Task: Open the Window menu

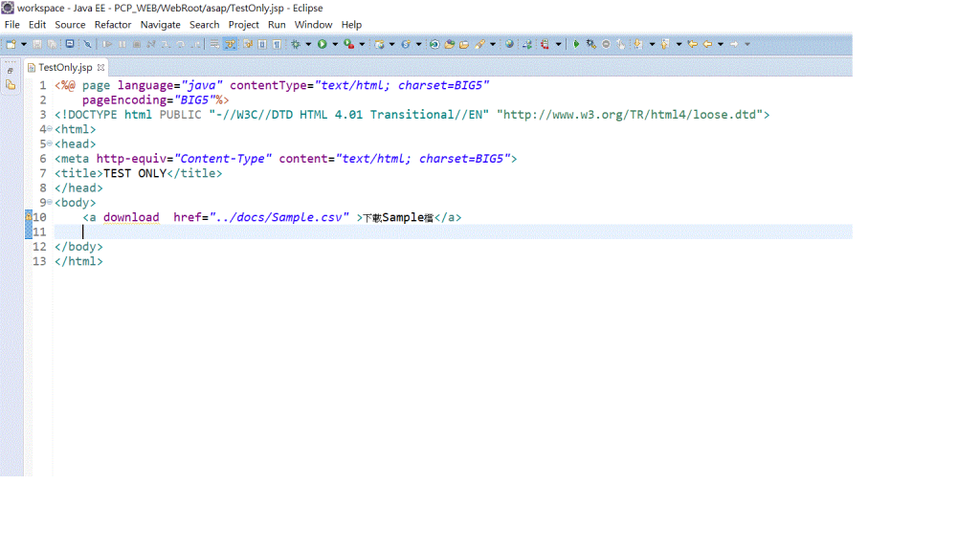Action: tap(313, 25)
